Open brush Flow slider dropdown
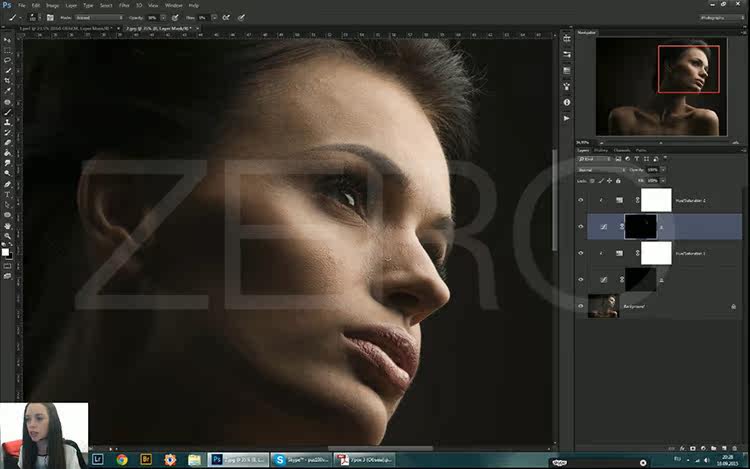The image size is (750, 469). tap(214, 18)
